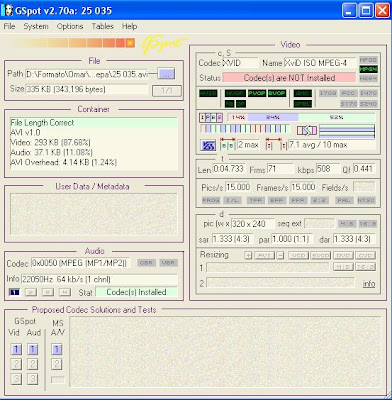
Task: Click the Len value 0:04.733
Action: [229, 169]
